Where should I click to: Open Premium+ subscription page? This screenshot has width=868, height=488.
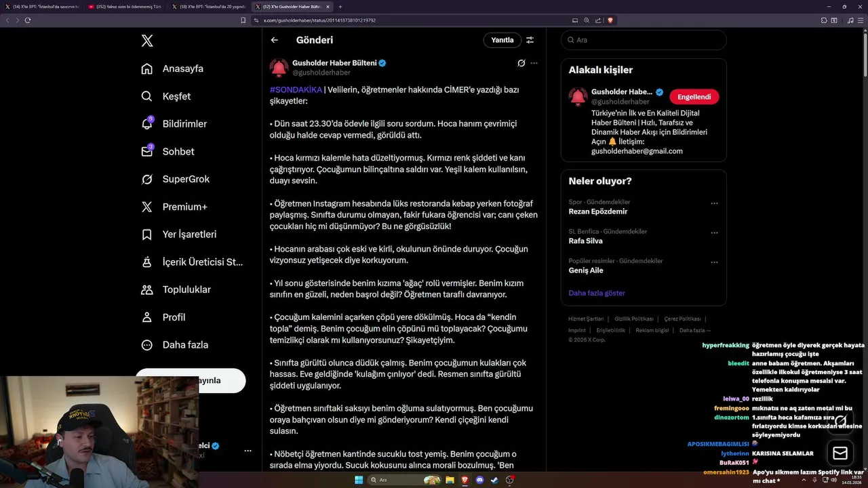[174, 207]
